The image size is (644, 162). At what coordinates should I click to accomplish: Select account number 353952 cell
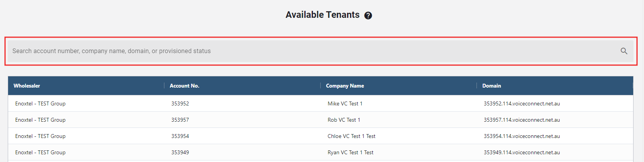tap(180, 103)
